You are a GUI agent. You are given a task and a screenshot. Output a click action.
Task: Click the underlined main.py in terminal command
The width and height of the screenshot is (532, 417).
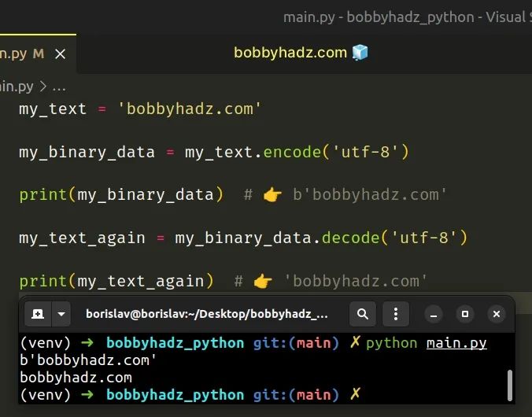click(x=456, y=343)
